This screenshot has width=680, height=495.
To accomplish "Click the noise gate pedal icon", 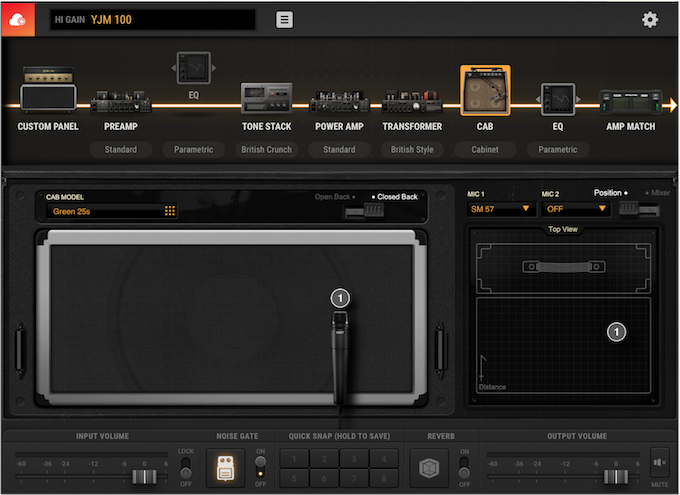I will click(x=226, y=468).
